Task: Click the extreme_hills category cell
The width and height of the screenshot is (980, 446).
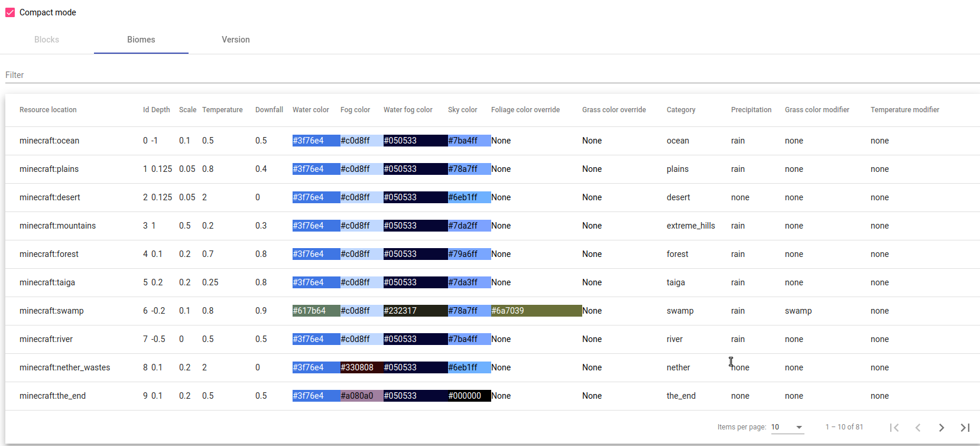Action: coord(691,226)
